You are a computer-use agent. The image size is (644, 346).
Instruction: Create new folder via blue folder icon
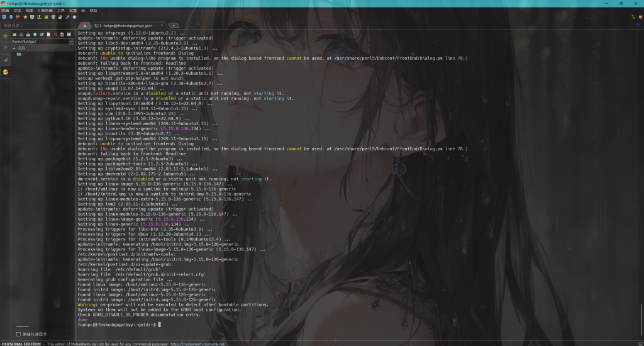click(42, 35)
